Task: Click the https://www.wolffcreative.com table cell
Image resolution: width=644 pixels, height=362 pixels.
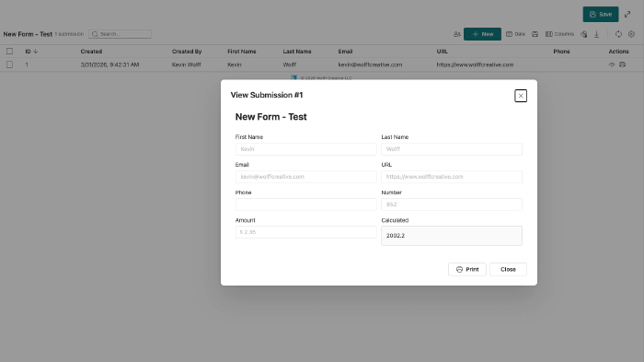Action: pos(475,64)
